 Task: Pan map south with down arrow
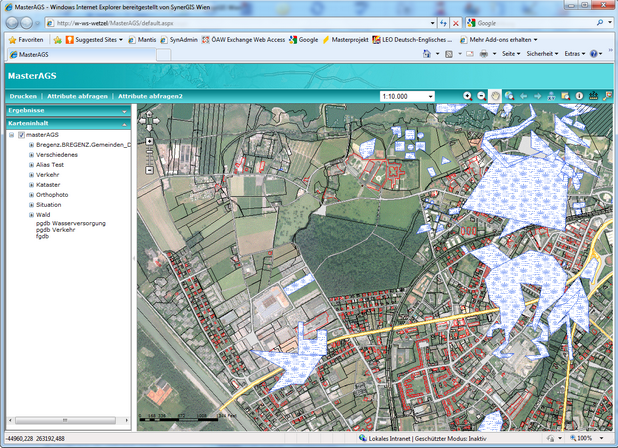coord(149,128)
